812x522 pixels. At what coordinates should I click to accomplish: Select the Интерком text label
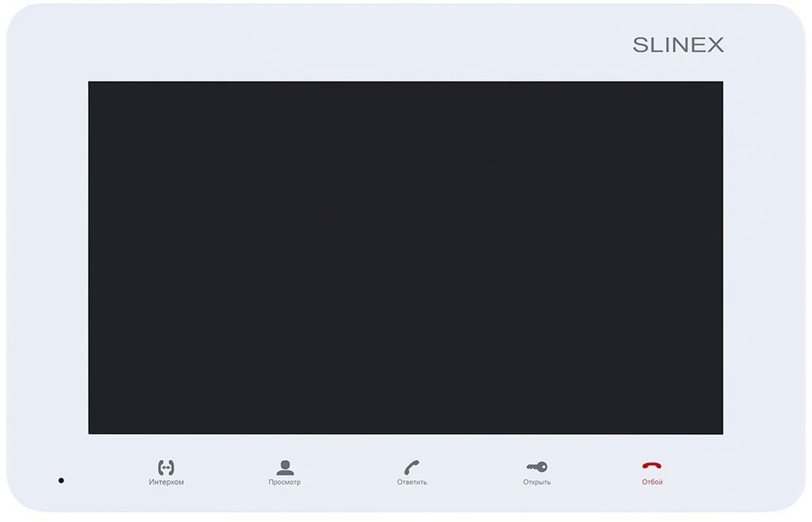[x=167, y=482]
